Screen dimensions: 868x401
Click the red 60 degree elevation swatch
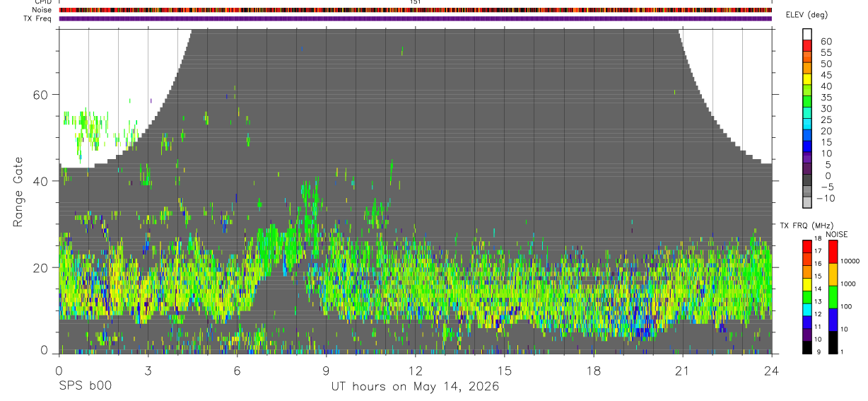tap(807, 45)
